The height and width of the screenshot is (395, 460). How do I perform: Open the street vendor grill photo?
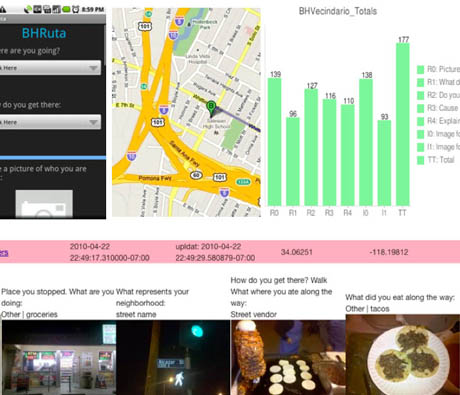point(288,357)
